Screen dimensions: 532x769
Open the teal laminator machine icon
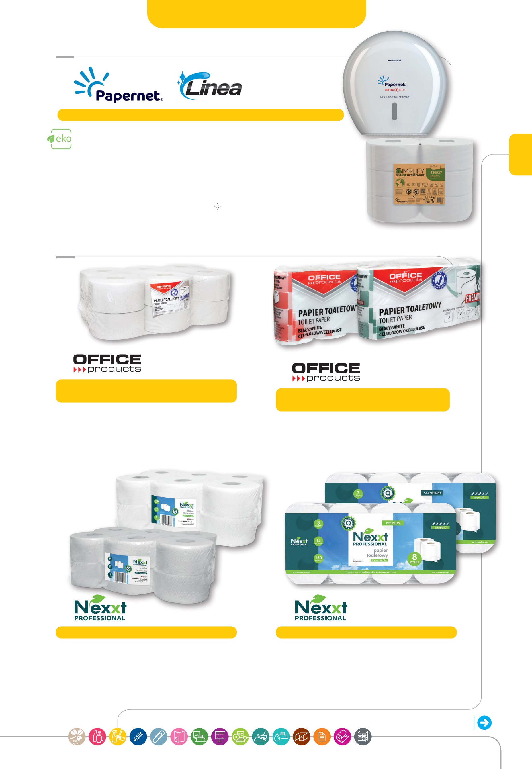coord(261,736)
